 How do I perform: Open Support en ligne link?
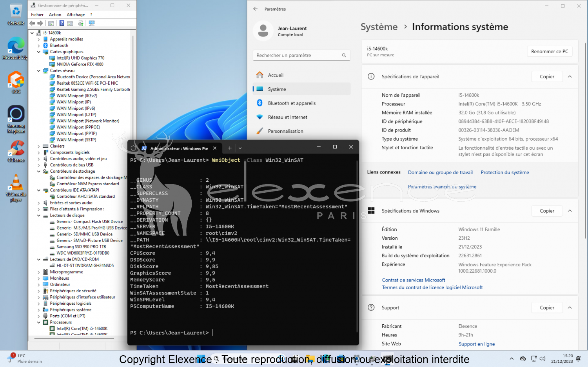point(477,344)
